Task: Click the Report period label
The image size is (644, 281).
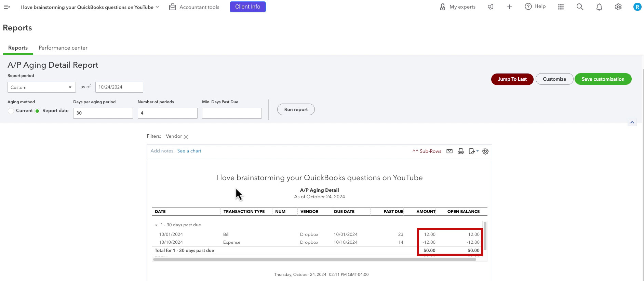Action: pos(21,76)
